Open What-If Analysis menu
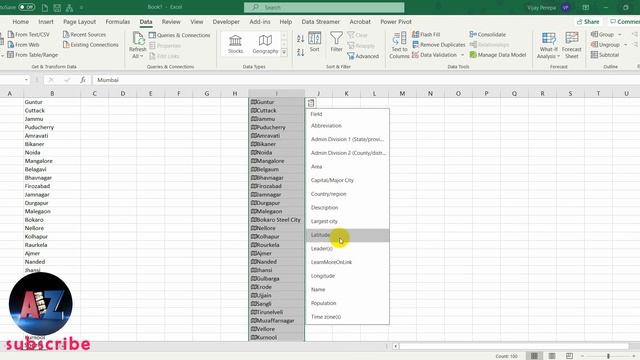Viewport: 640px width, 360px height. pyautogui.click(x=548, y=45)
